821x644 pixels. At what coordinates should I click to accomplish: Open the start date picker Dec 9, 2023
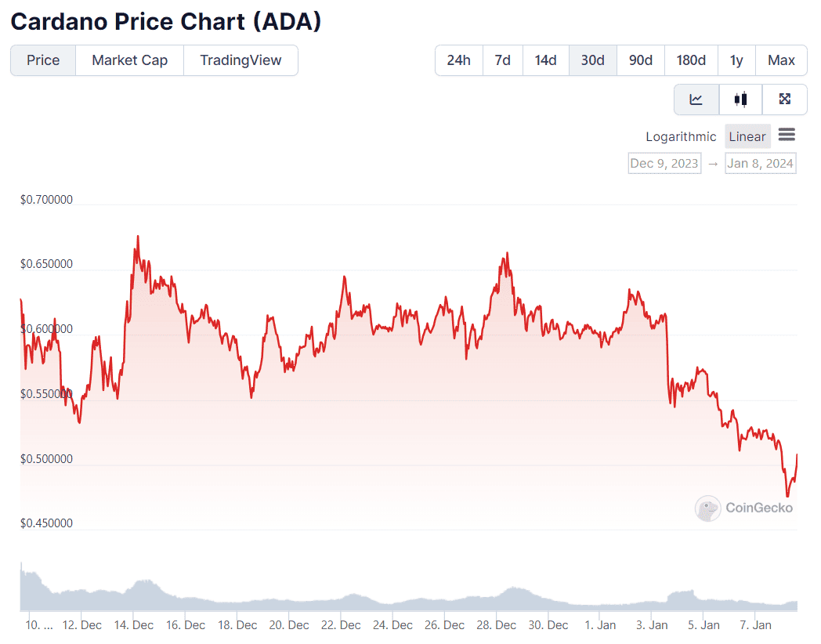[x=664, y=163]
